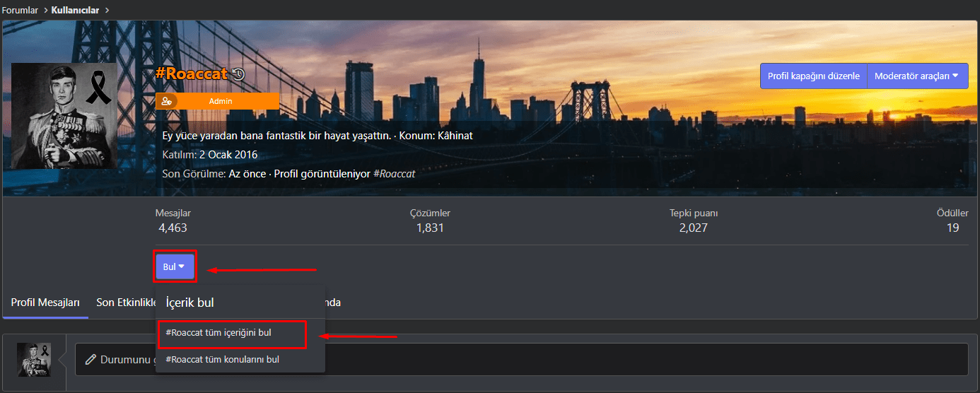Expand the Moderatör araçları dropdown
The width and height of the screenshot is (980, 393).
[917, 76]
